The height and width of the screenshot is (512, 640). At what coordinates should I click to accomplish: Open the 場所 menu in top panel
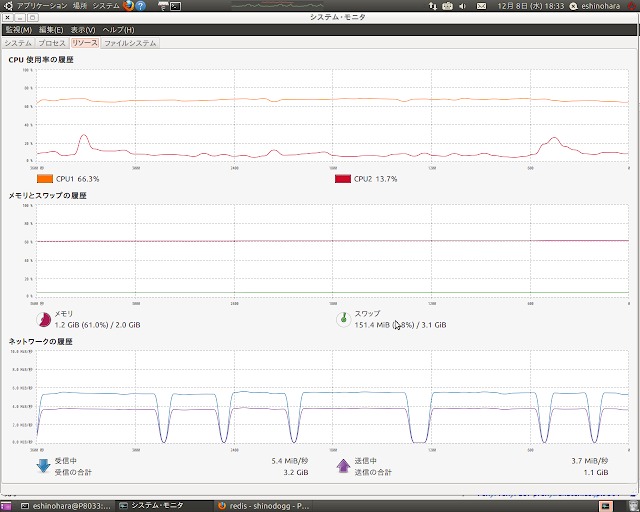80,6
